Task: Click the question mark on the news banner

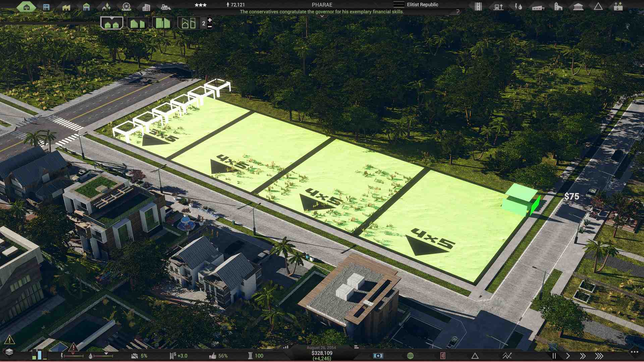Action: 458,11
